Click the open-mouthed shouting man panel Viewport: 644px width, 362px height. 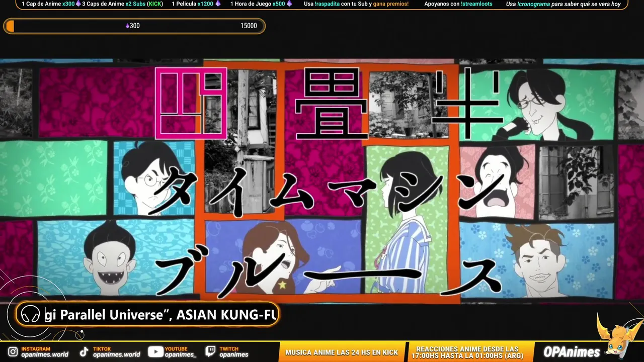[x=497, y=182]
